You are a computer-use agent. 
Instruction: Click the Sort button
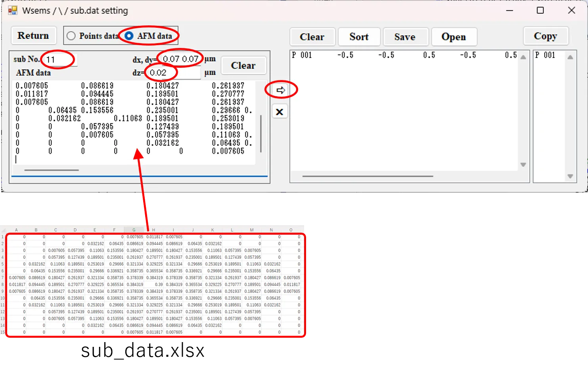point(359,37)
